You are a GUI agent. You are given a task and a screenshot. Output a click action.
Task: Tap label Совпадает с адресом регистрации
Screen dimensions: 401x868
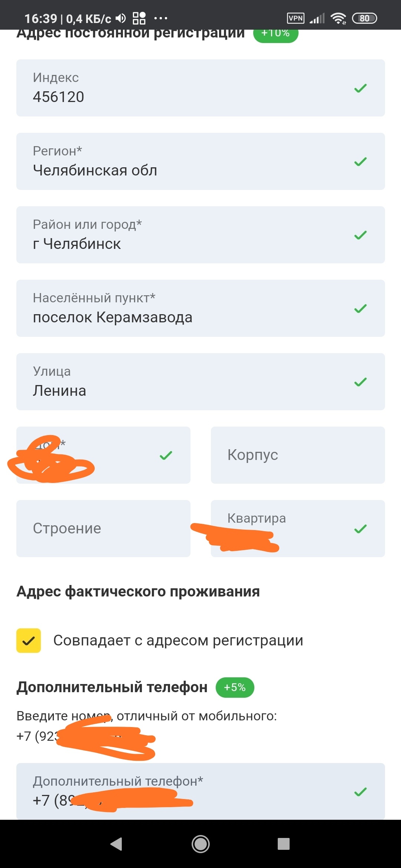tap(178, 641)
